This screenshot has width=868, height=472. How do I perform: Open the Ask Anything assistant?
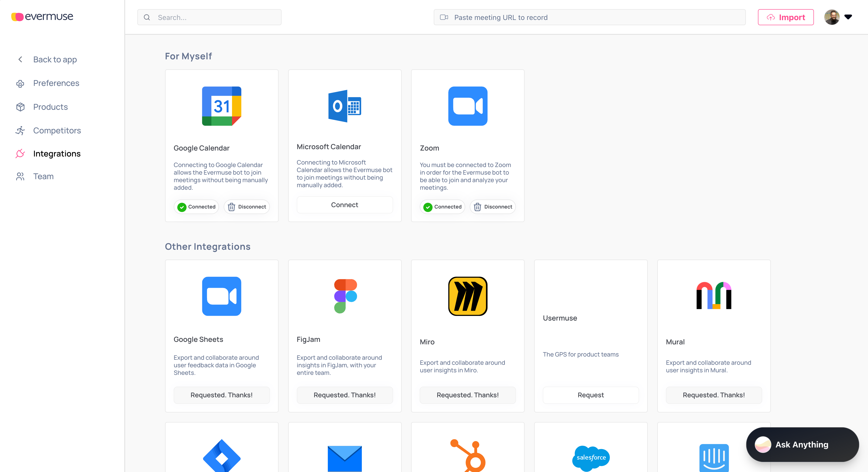(802, 445)
